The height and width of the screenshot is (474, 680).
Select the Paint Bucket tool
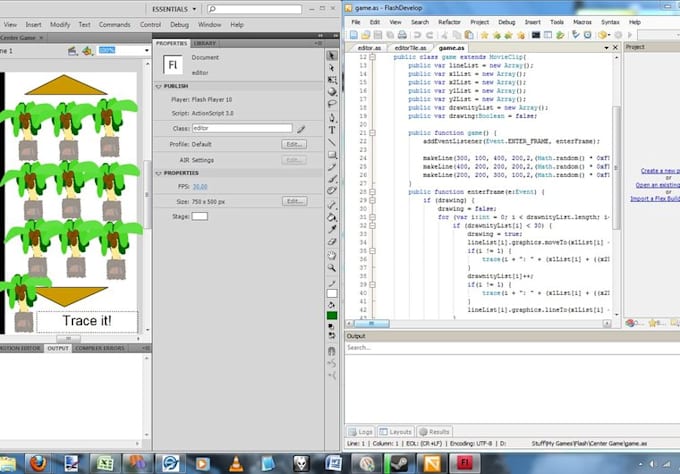332,217
